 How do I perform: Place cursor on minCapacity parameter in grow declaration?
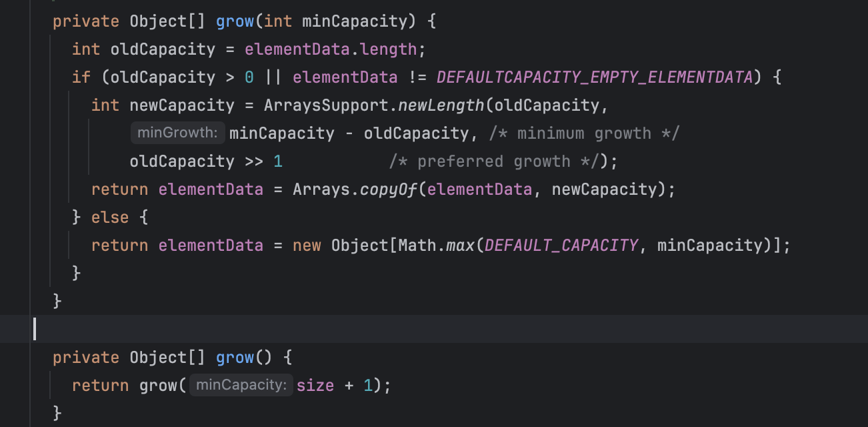pyautogui.click(x=355, y=21)
